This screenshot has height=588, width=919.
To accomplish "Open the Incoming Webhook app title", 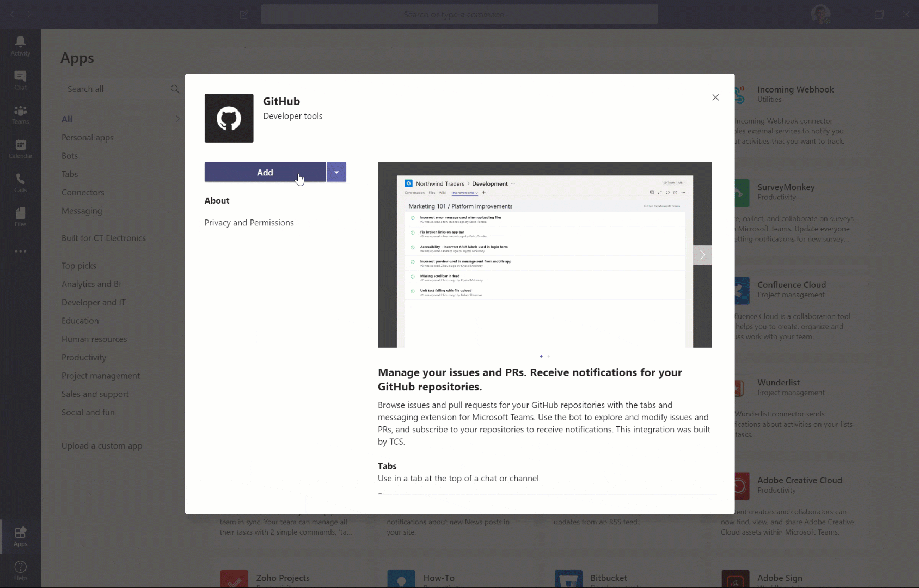I will (795, 89).
